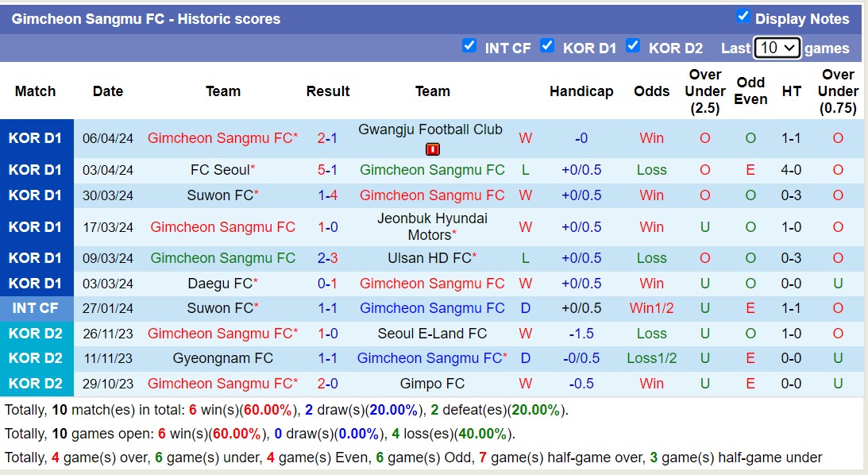Viewport: 868px width, 475px height.
Task: Uncheck the Display Notes checkbox
Action: (744, 16)
